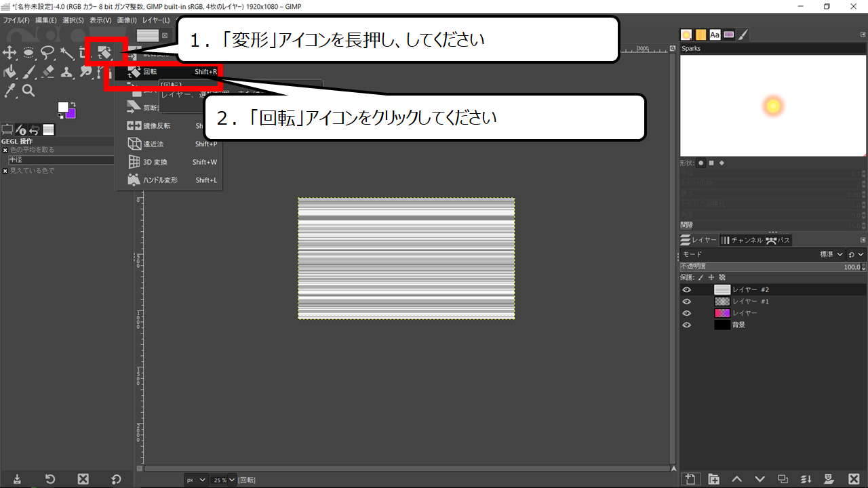Save tool preset from options panel
The height and width of the screenshot is (488, 868).
(x=17, y=479)
